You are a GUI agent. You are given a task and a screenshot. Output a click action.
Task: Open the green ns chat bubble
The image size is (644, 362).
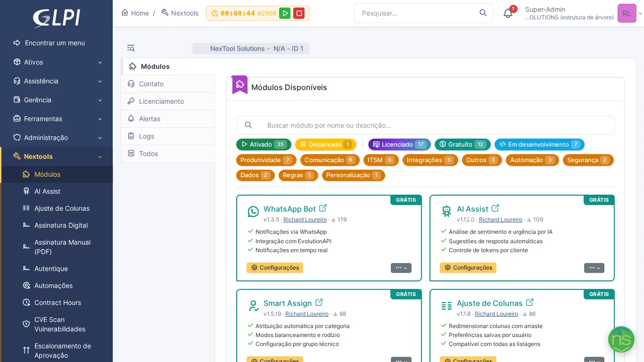[621, 339]
